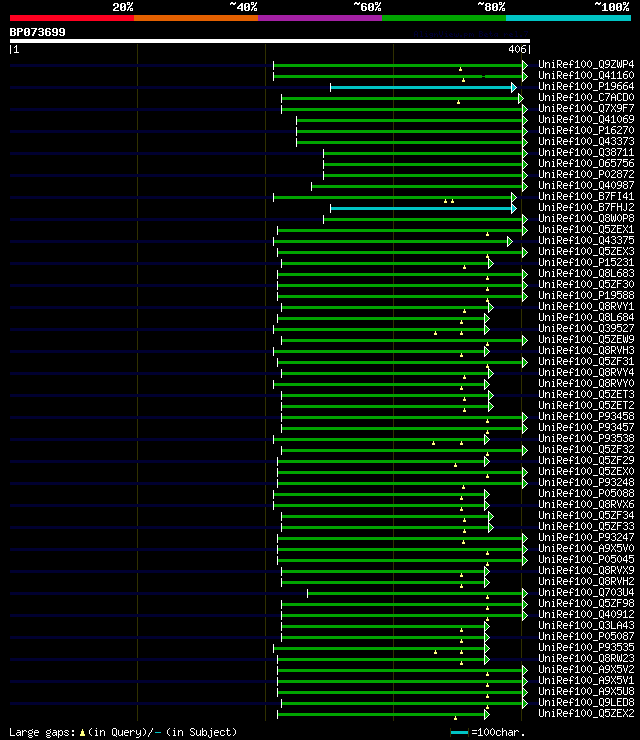Select the UniRef100_Q5ZF29 label
This screenshot has width=640, height=740.
pos(586,461)
